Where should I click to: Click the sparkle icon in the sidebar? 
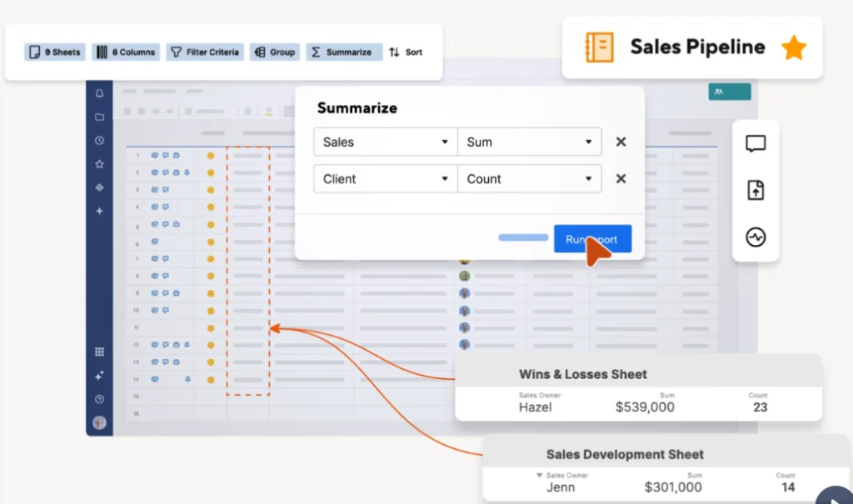(100, 376)
